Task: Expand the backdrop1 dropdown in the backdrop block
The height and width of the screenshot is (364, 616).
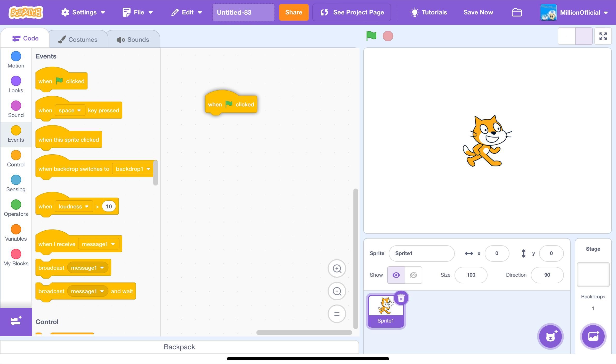Action: click(x=133, y=169)
